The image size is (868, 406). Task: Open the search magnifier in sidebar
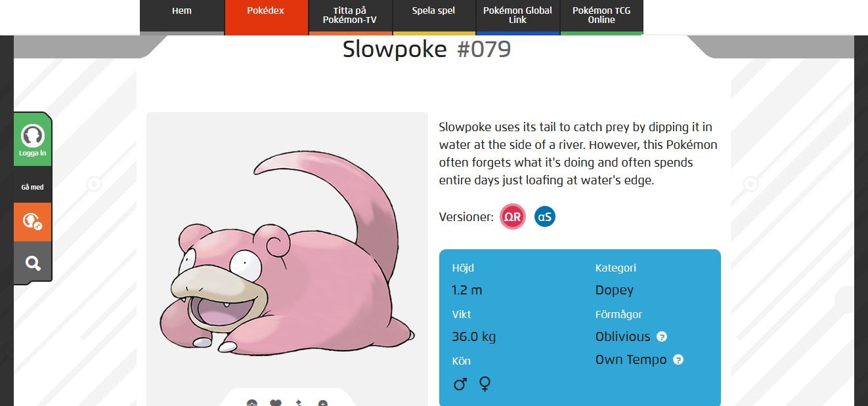(x=33, y=263)
